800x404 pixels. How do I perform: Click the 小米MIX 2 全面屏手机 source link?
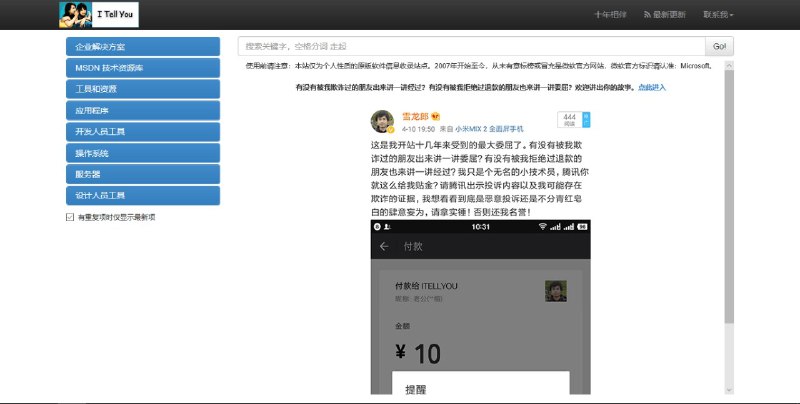point(489,129)
